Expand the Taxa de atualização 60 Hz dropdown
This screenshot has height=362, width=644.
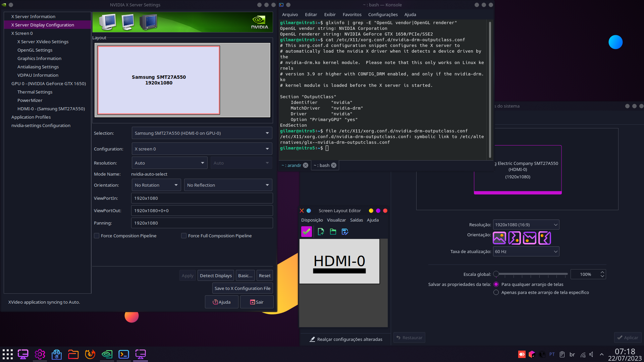click(x=526, y=251)
